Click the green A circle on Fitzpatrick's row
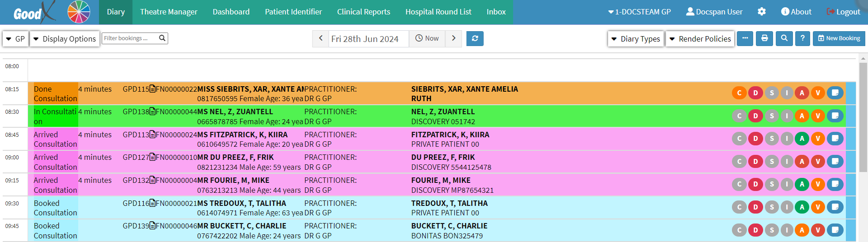Image resolution: width=868 pixels, height=242 pixels. point(802,139)
